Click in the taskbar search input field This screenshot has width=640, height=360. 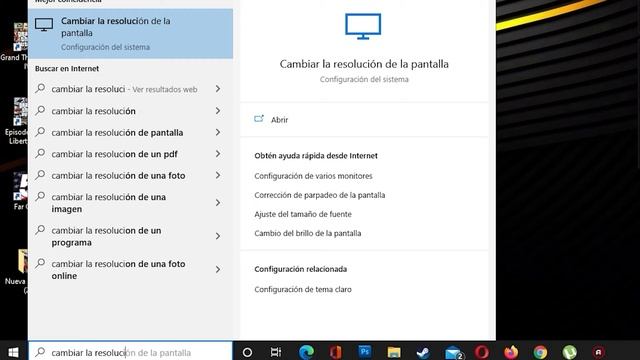tap(131, 352)
